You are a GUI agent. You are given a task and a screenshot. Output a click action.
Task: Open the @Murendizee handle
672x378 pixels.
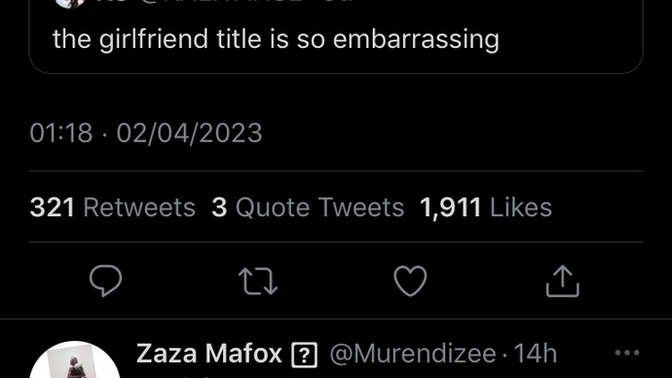point(413,354)
